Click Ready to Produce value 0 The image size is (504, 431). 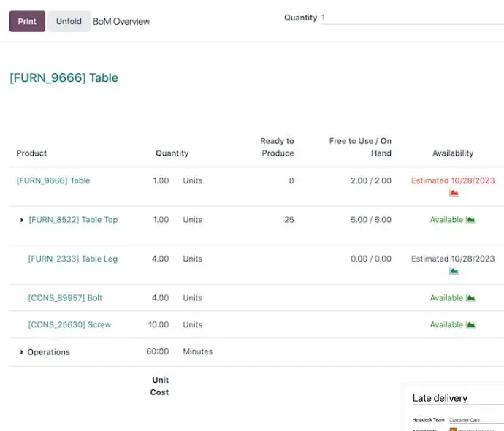point(291,180)
